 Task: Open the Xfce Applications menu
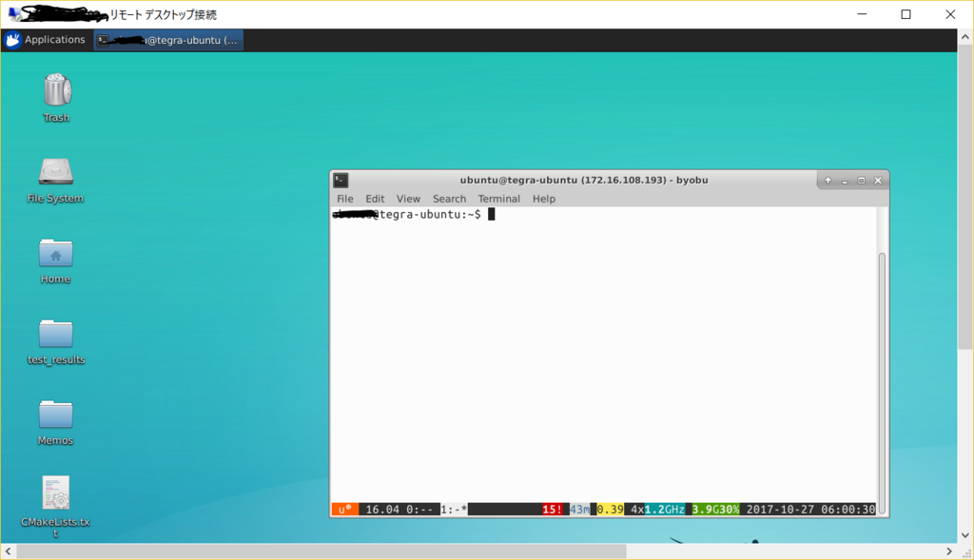coord(45,40)
